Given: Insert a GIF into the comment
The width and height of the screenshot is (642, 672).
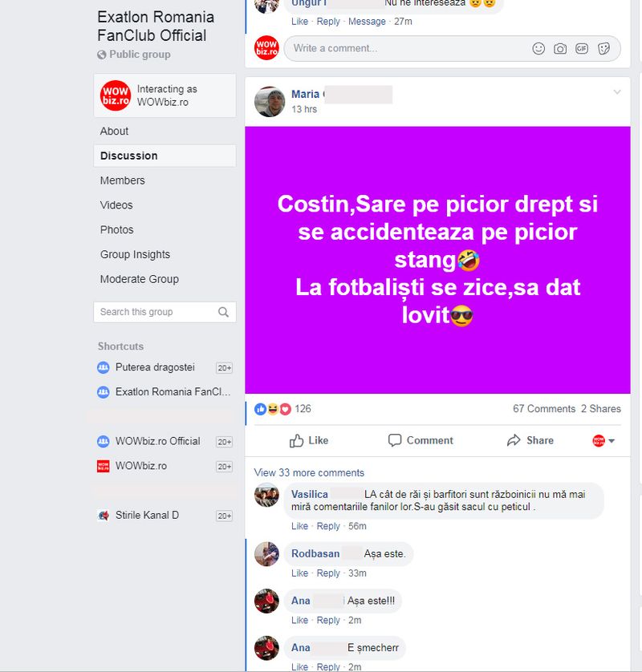Looking at the screenshot, I should coord(582,48).
